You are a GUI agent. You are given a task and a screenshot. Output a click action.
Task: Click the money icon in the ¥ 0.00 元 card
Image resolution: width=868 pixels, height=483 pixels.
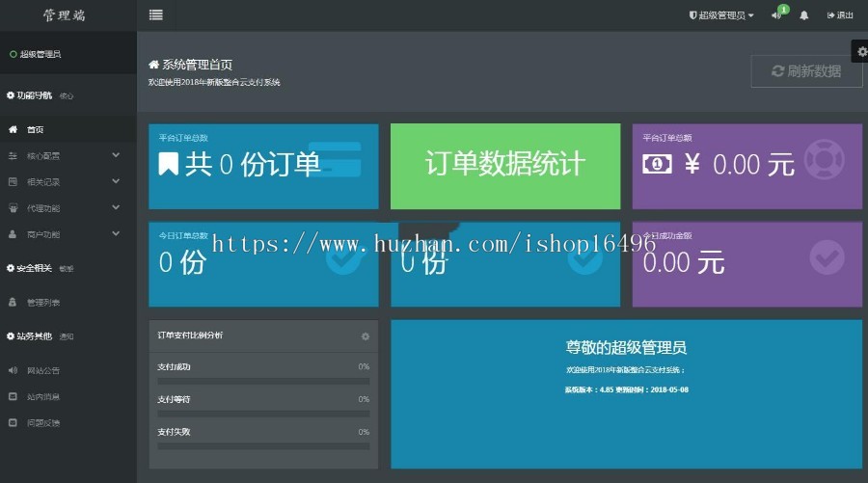[657, 164]
